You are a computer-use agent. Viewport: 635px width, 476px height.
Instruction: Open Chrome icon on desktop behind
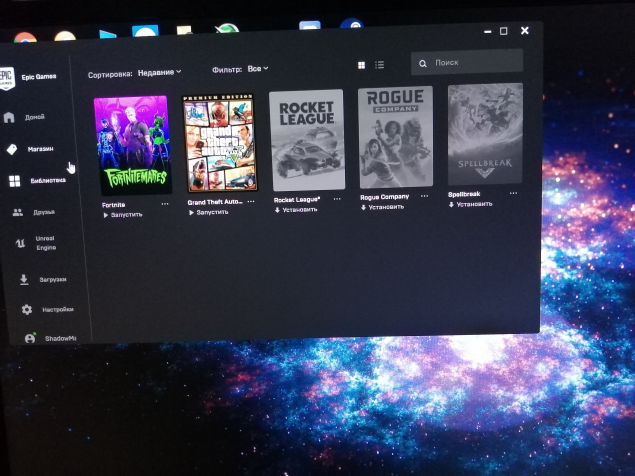pos(25,38)
